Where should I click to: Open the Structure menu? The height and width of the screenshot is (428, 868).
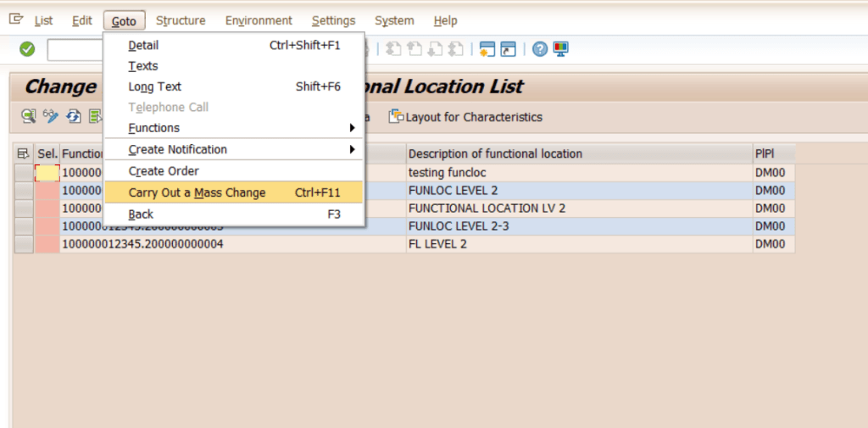[181, 20]
